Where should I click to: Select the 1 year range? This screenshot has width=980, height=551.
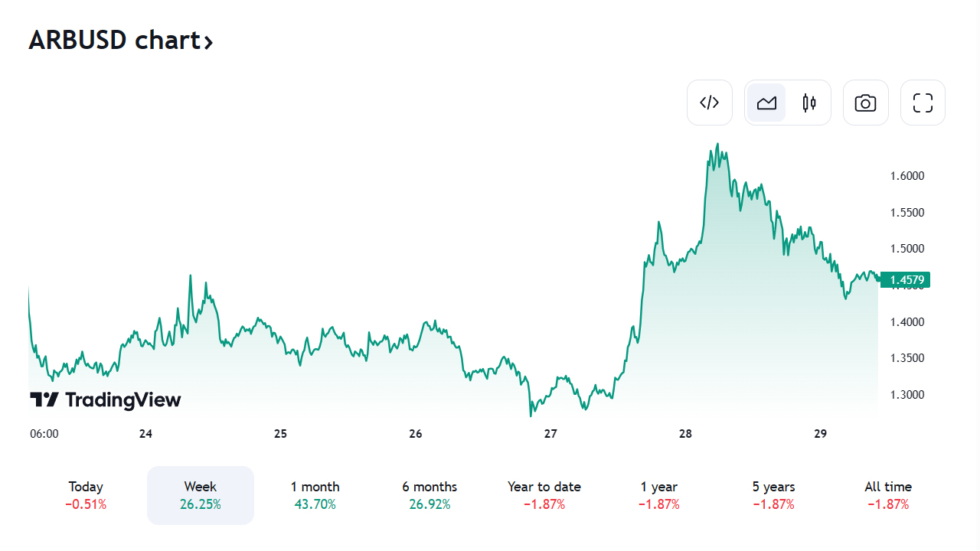659,495
